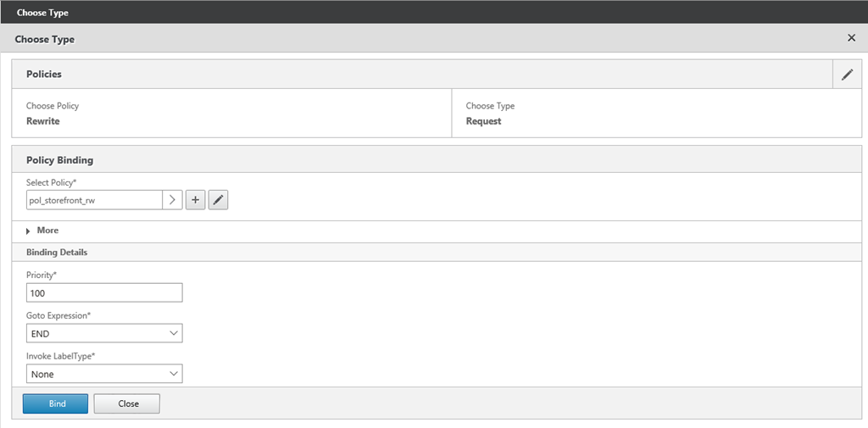Edit pol_storefront_rw using the pencil button
868x428 pixels.
pos(218,200)
